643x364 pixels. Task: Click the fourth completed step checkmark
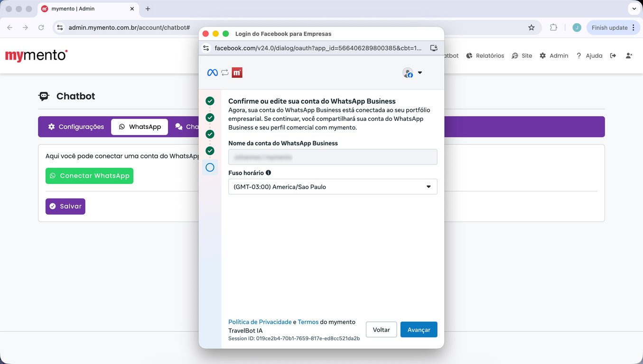coord(210,151)
